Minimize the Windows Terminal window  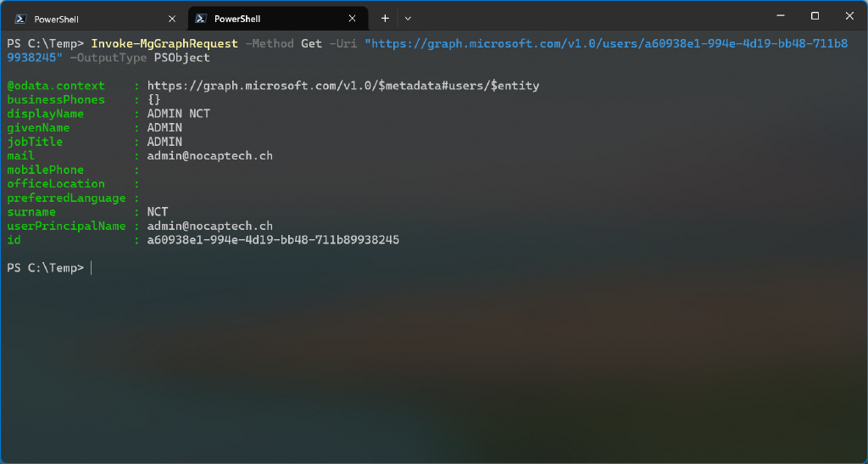pyautogui.click(x=776, y=15)
